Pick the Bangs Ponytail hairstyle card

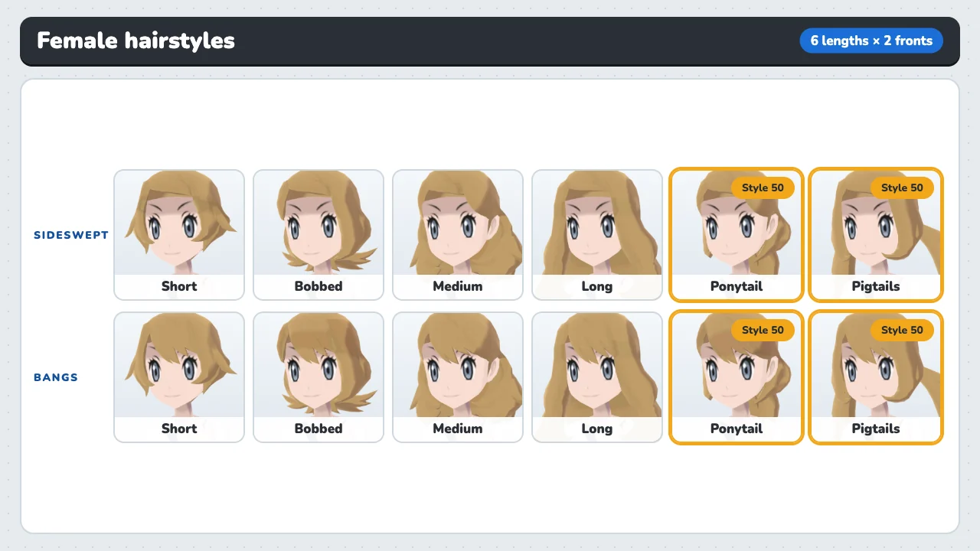coord(737,377)
